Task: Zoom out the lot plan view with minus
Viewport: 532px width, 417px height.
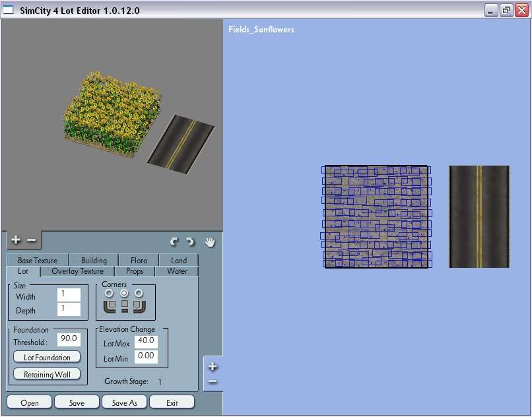Action: point(213,382)
